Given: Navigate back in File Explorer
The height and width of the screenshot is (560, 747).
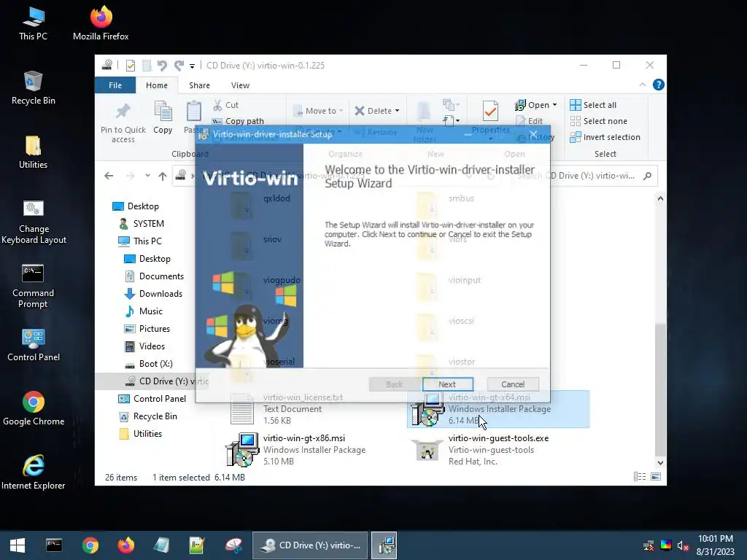Looking at the screenshot, I should pyautogui.click(x=109, y=176).
